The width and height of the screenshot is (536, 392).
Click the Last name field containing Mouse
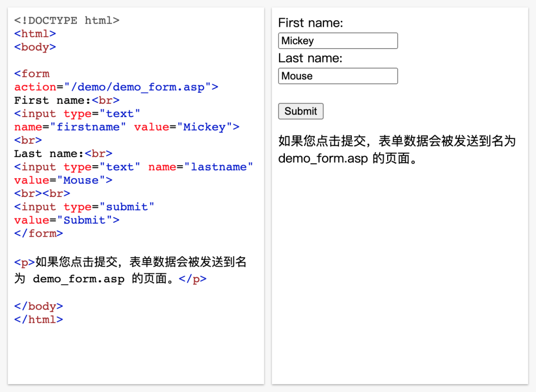[x=338, y=76]
